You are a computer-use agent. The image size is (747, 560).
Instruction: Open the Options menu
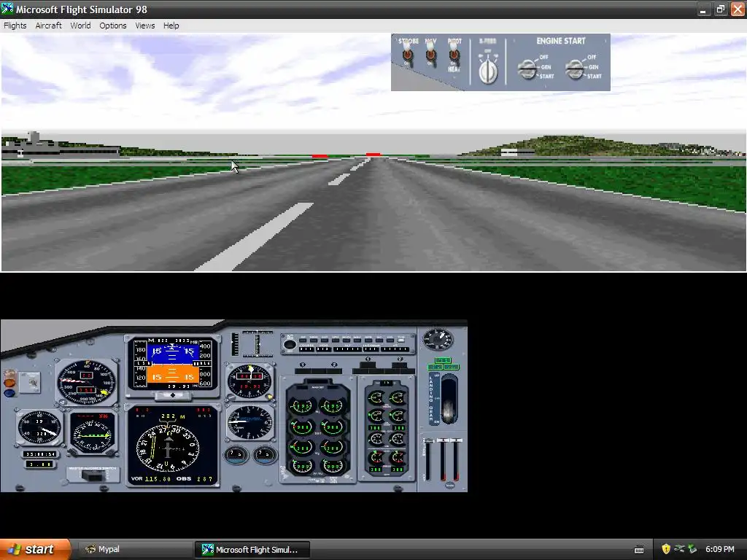coord(113,26)
